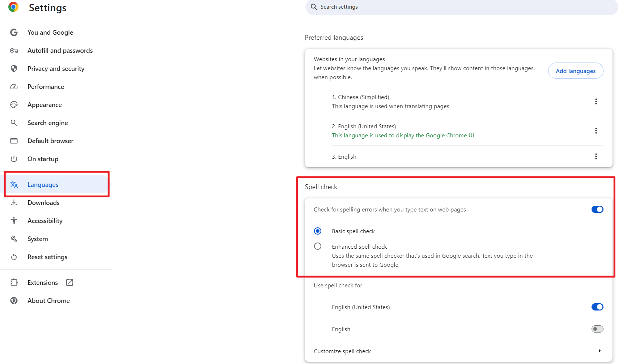Go to On startup settings
This screenshot has height=364, width=627.
43,159
